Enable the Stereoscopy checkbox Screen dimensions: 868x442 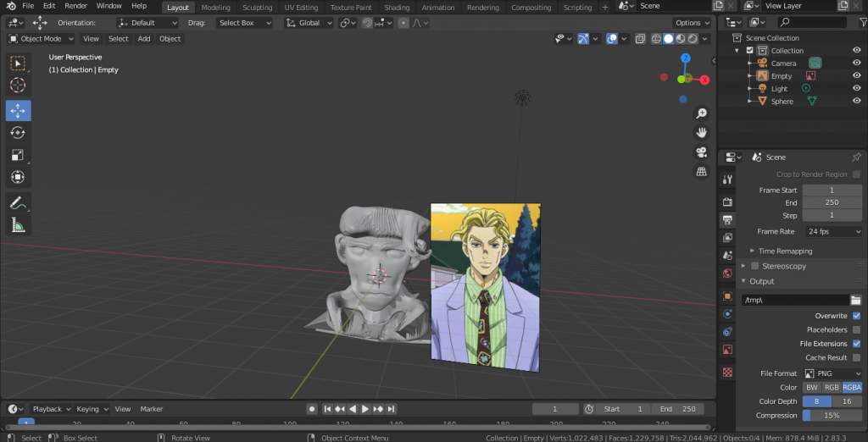(754, 266)
